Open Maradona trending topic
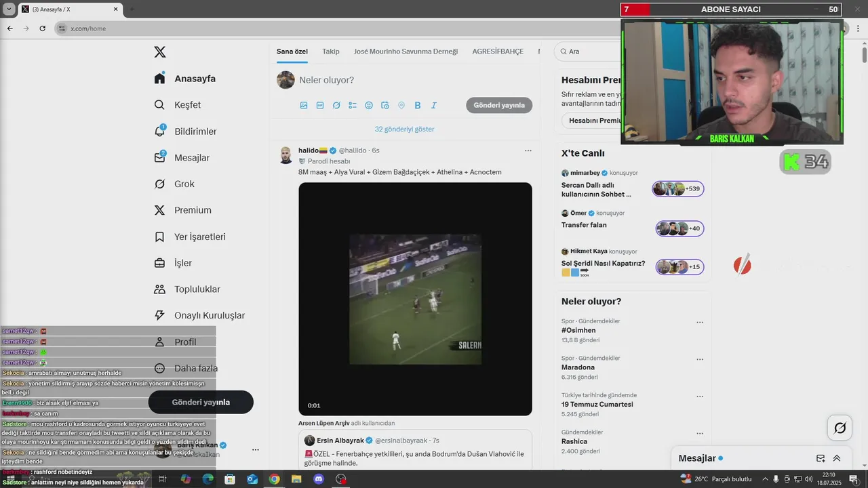 tap(578, 367)
